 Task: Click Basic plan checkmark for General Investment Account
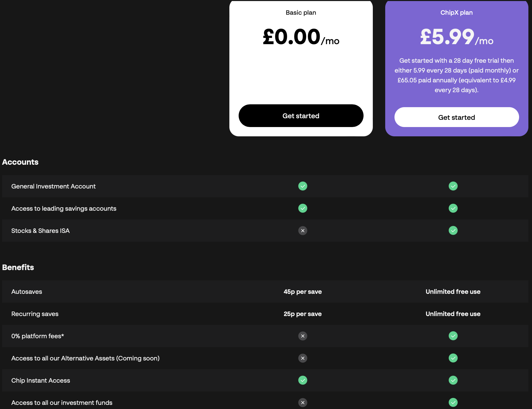coord(303,186)
